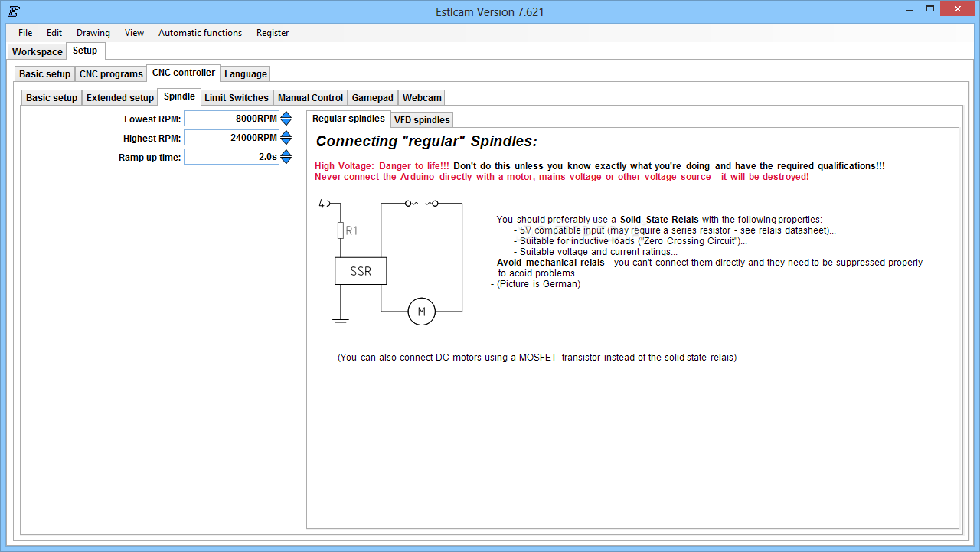Screen dimensions: 980x552
Task: Open the Manual Control tab
Action: tap(310, 98)
